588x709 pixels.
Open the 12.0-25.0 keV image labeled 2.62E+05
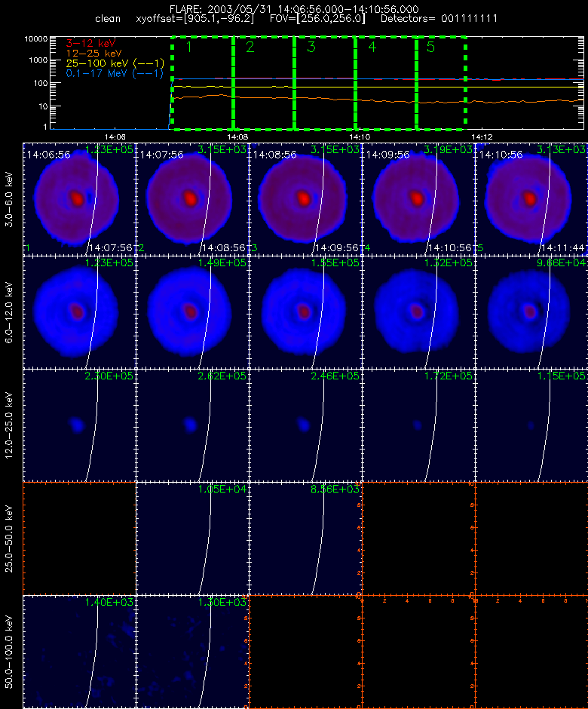(192, 425)
